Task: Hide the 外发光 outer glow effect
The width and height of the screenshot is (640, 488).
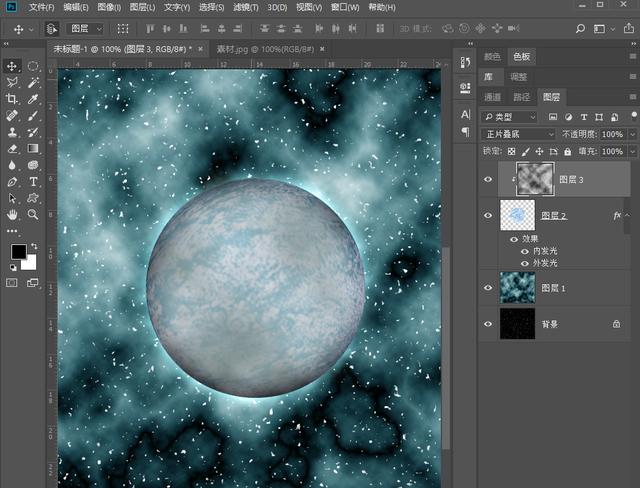Action: point(525,263)
